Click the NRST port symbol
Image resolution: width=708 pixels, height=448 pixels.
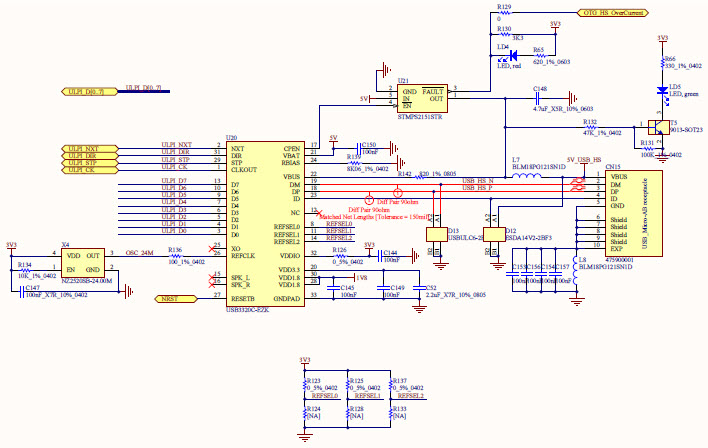pos(176,299)
